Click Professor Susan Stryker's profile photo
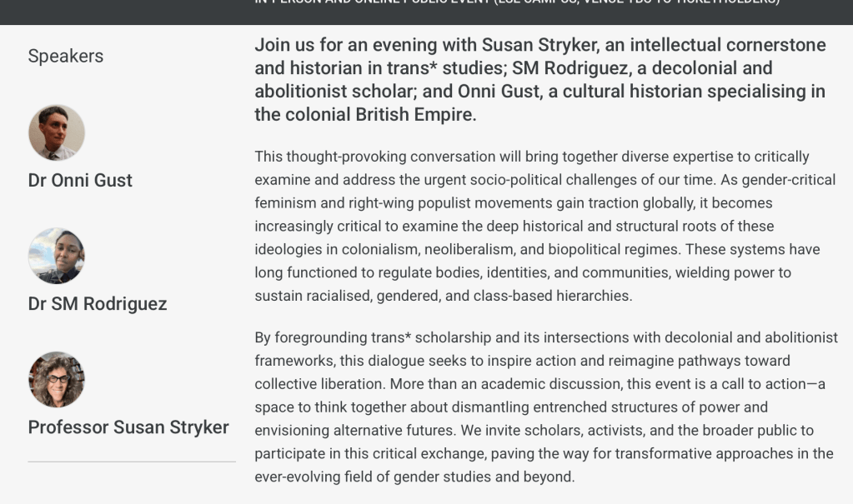Image resolution: width=853 pixels, height=504 pixels. pyautogui.click(x=57, y=379)
